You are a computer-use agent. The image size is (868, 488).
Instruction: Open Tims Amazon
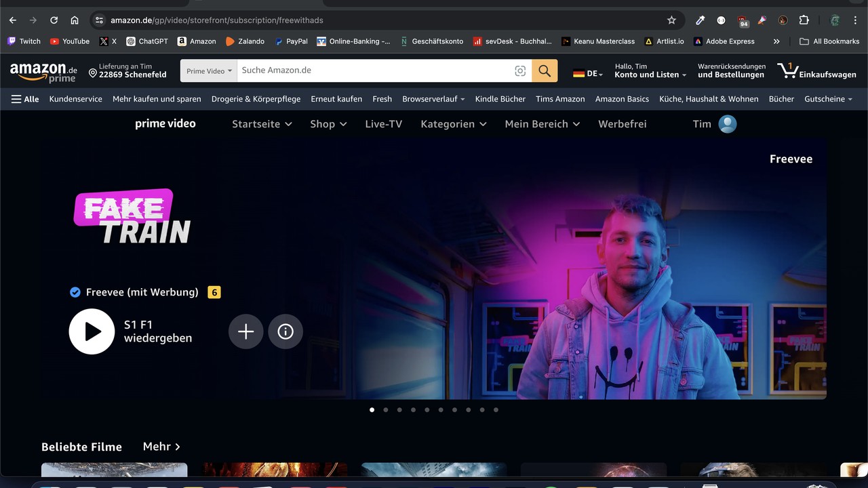click(560, 99)
